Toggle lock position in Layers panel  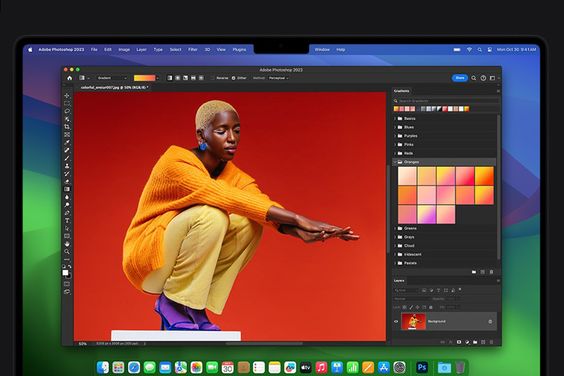[x=418, y=307]
